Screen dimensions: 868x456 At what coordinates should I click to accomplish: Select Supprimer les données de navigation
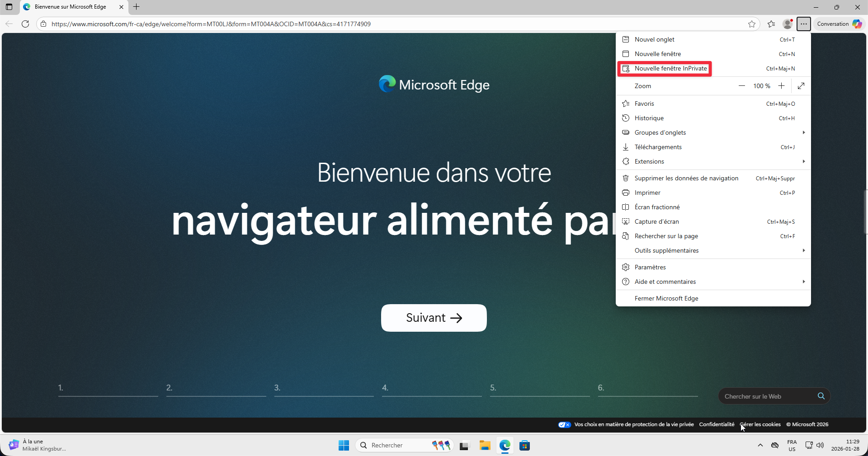[713, 179]
